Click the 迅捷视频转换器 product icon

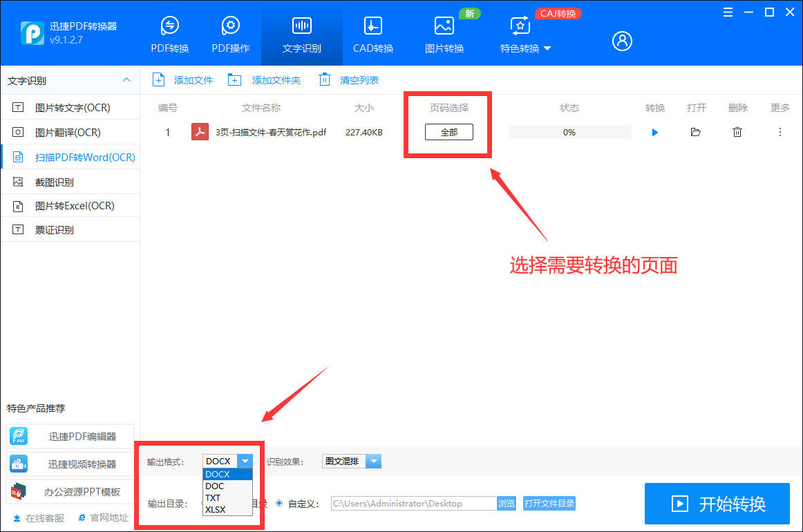19,464
